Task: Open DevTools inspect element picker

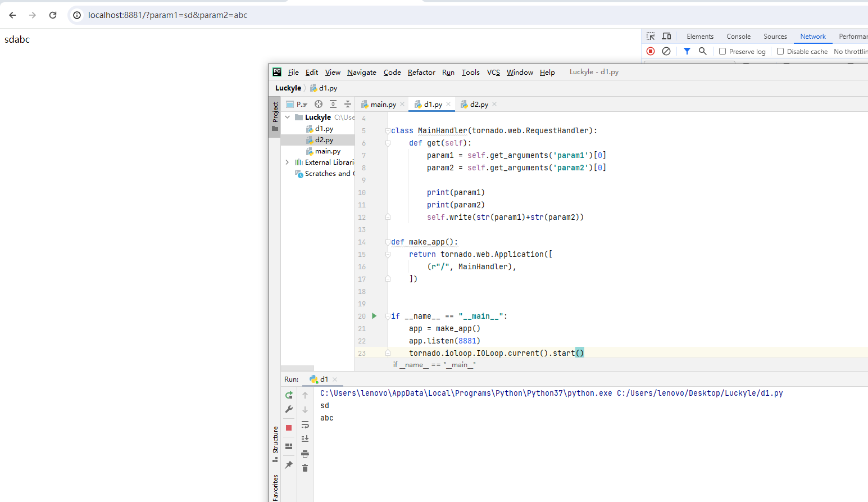Action: click(651, 37)
